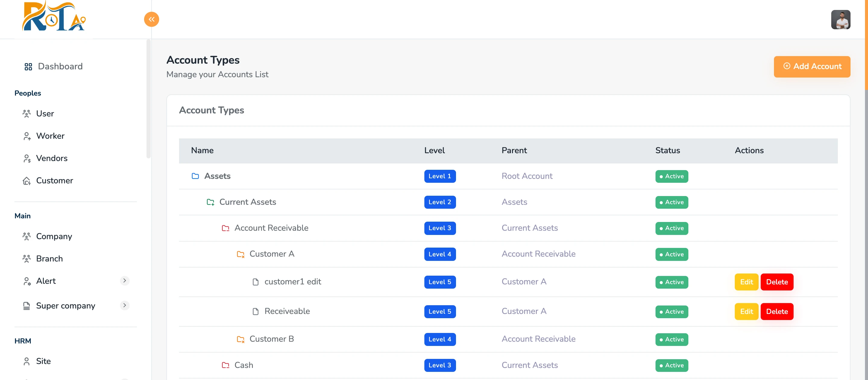Open the Worker menu item
Screen dimensions: 868x380
(x=50, y=136)
